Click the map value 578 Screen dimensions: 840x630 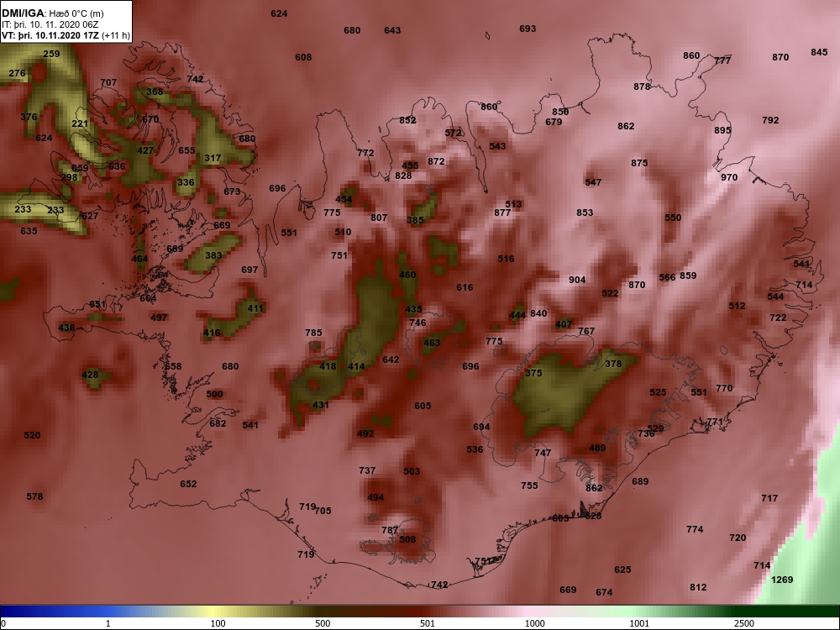34,496
